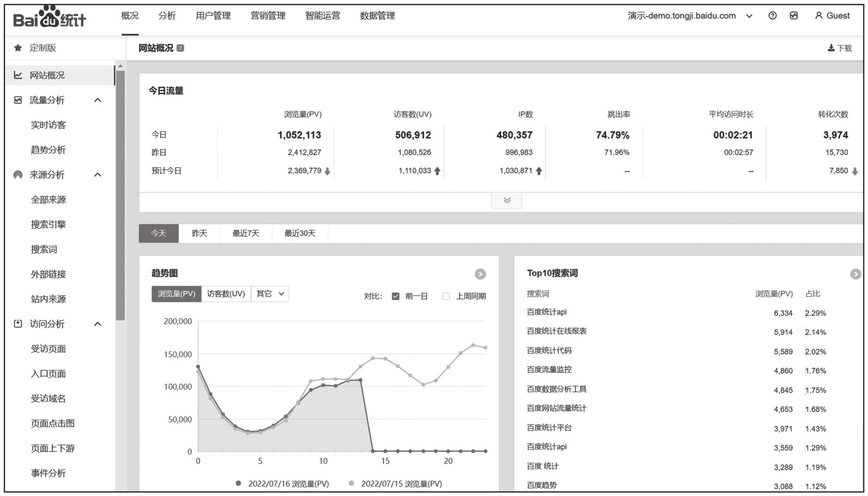Viewport: 868px width, 496px height.
Task: Open the 用户管理 top menu
Action: (x=213, y=16)
